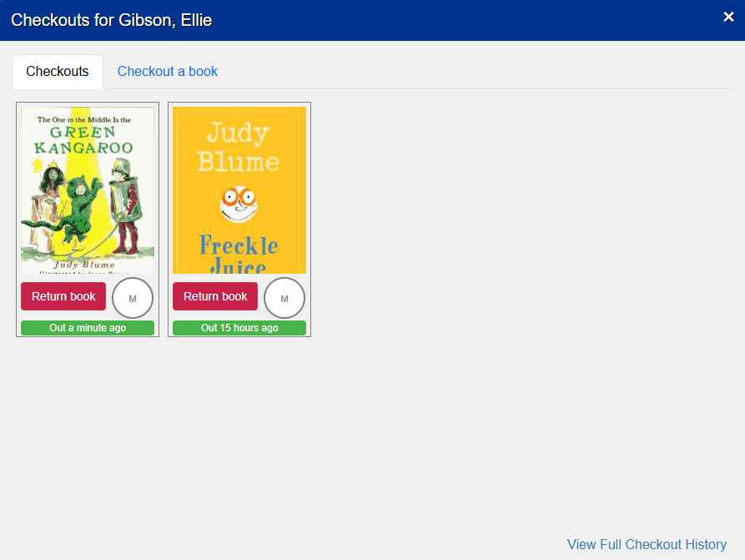Return the Freckle Juice book

coord(215,296)
